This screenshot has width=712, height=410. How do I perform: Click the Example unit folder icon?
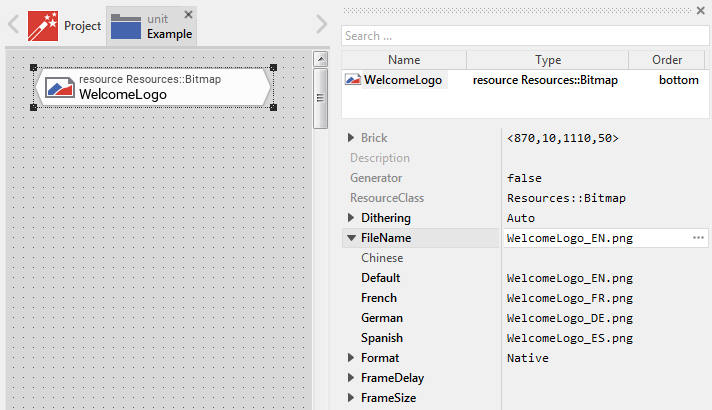(125, 26)
